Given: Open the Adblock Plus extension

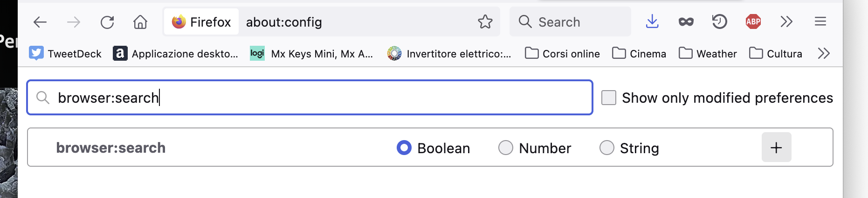Looking at the screenshot, I should click(753, 21).
